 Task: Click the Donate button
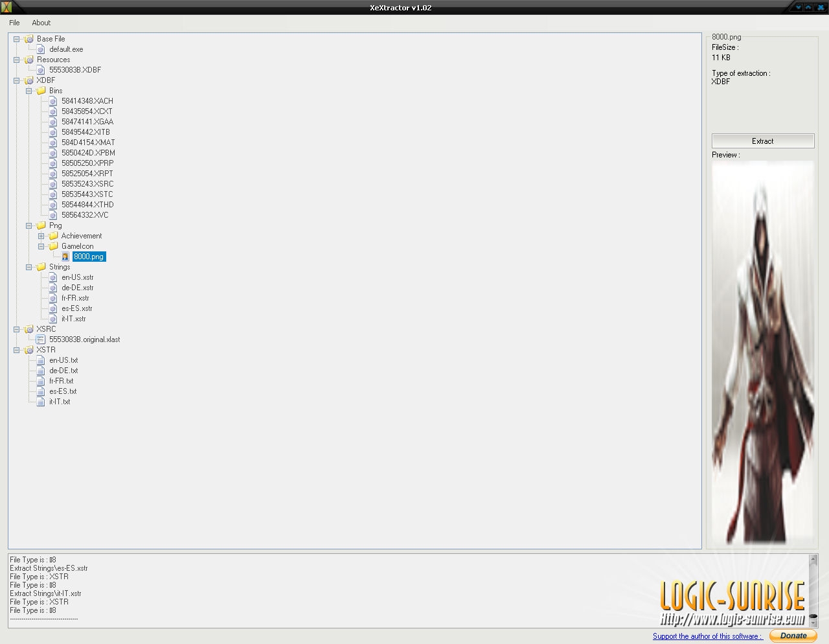(x=793, y=636)
